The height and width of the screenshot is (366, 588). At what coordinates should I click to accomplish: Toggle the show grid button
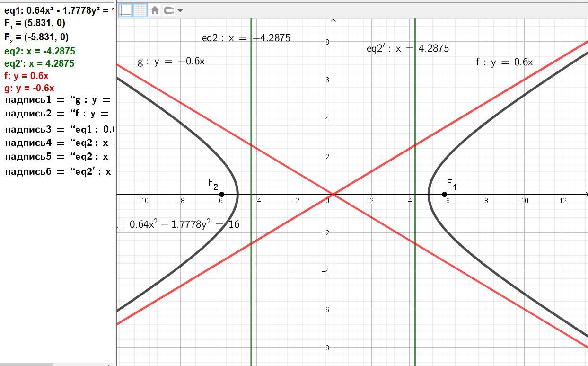(x=140, y=10)
